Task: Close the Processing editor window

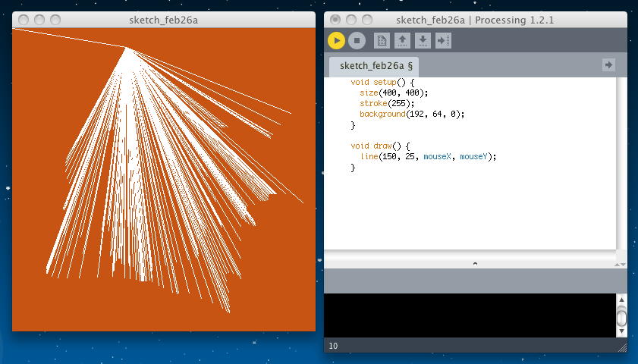Action: point(335,20)
